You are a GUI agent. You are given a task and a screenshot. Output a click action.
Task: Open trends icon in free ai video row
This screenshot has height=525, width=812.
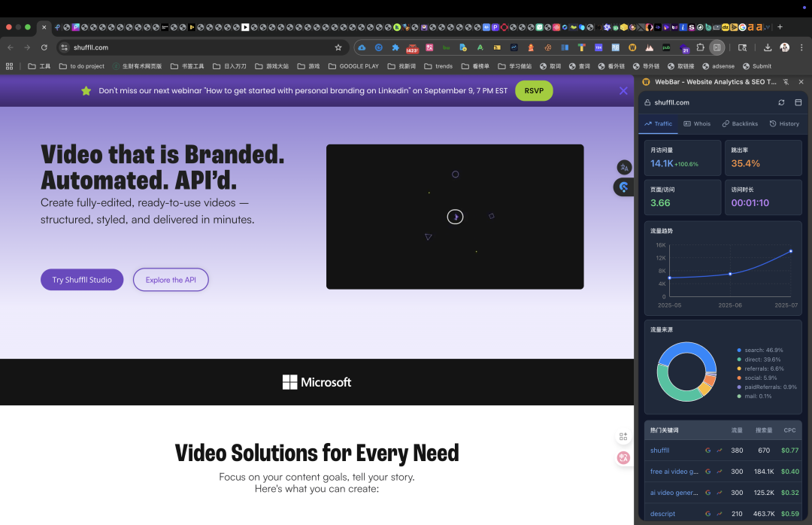[720, 472]
